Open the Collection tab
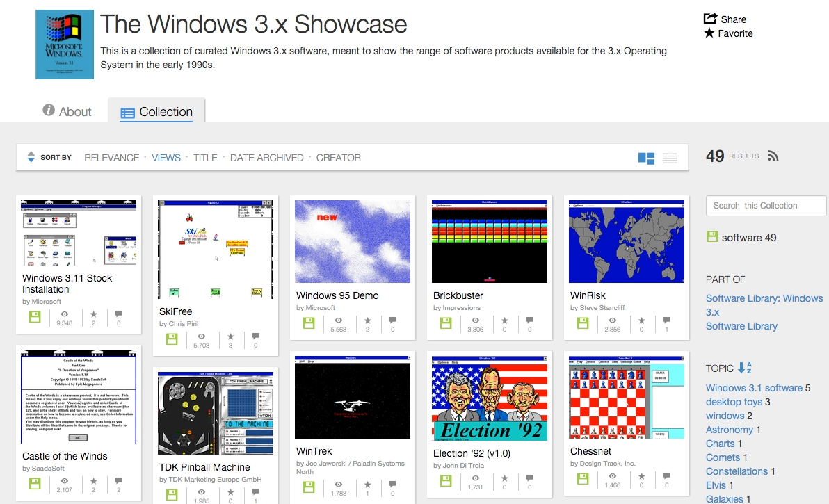Viewport: 829px width, 504px height. pos(156,112)
